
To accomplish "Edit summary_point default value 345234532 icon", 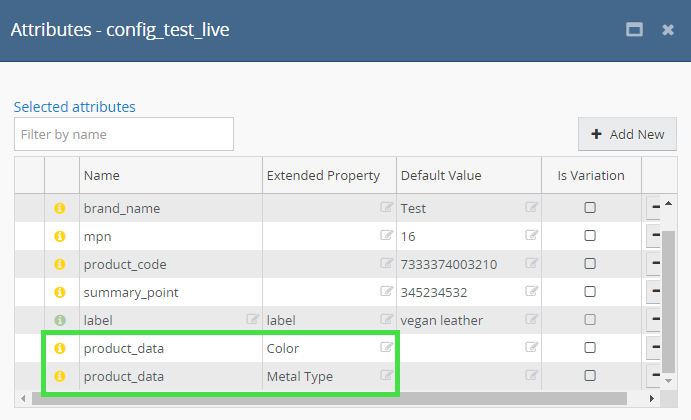I will [531, 292].
